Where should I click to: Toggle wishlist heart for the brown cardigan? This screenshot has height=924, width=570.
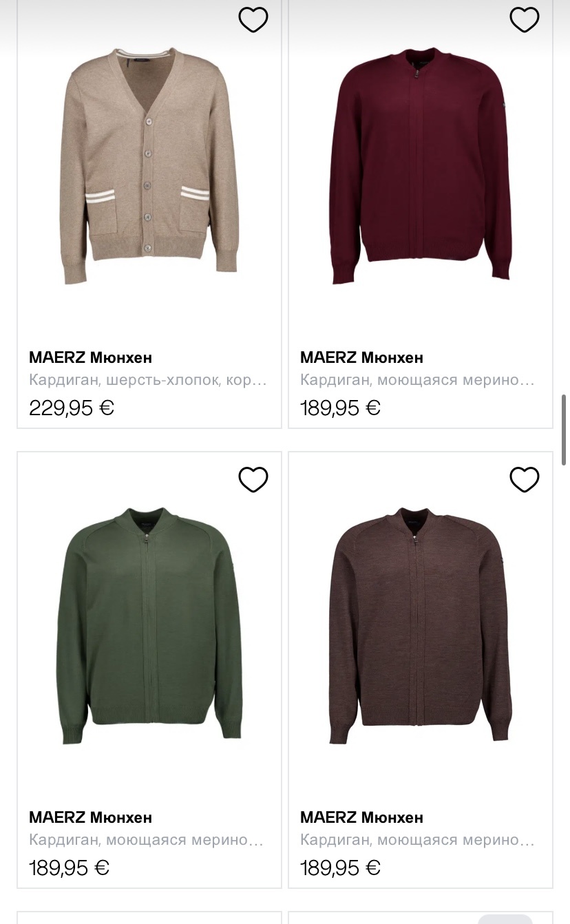[x=524, y=479]
